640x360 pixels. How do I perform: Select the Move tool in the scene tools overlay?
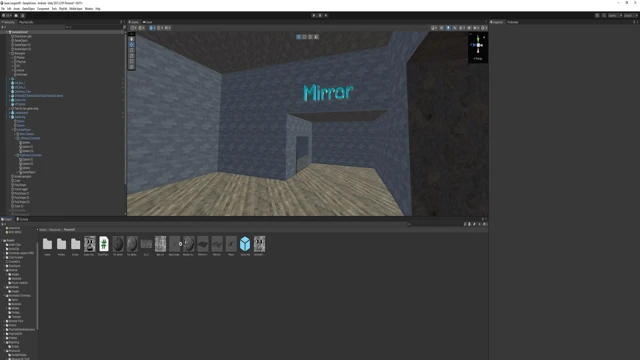click(131, 44)
